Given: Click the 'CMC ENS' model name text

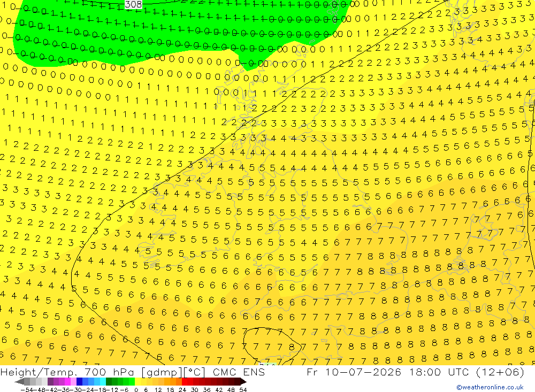Looking at the screenshot, I should [x=239, y=372].
